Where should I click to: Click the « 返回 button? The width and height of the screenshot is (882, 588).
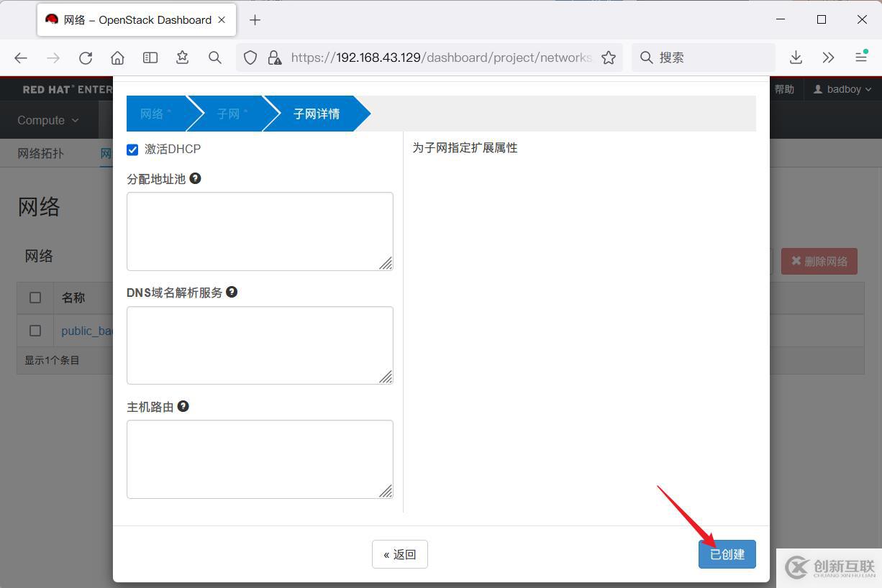(x=400, y=554)
